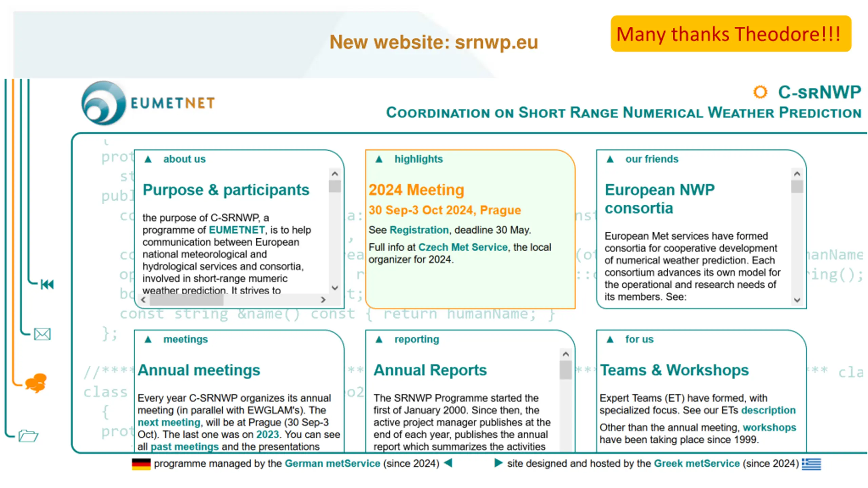Click the German flag icon
Screen dimensions: 868x488
click(x=141, y=464)
